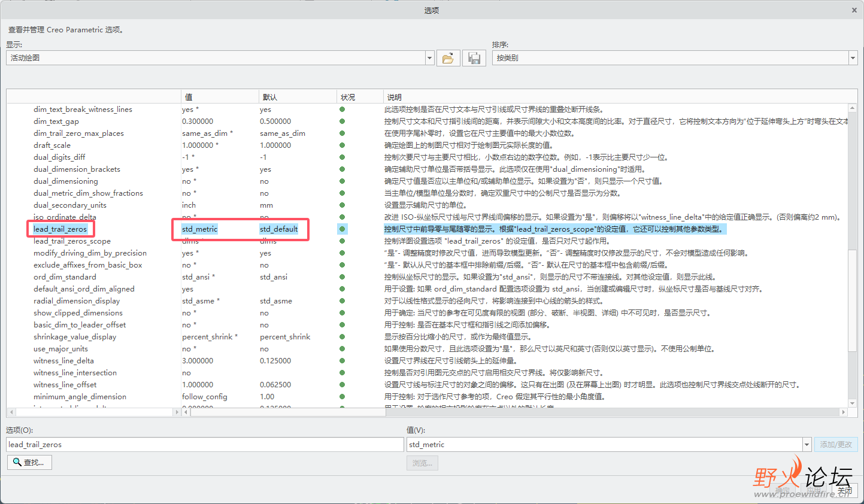Click 3.000000 value for witness_line_delta
Viewport: 864px width, 504px height.
tap(198, 361)
